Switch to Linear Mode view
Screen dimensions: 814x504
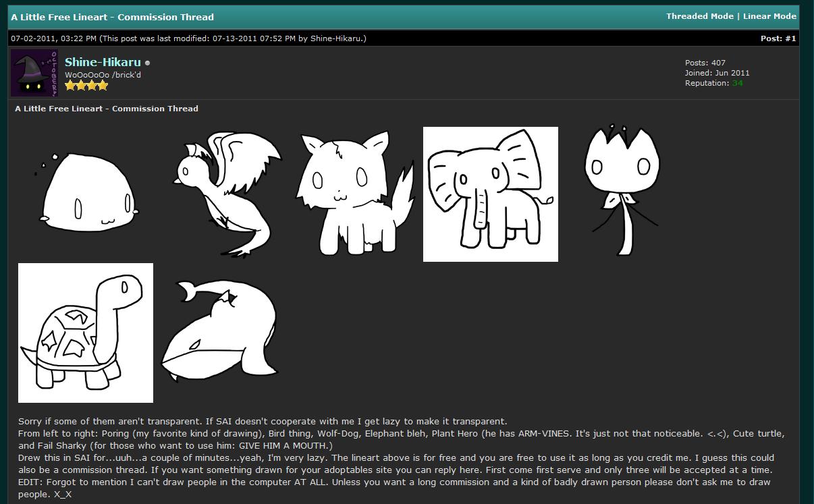tap(769, 16)
